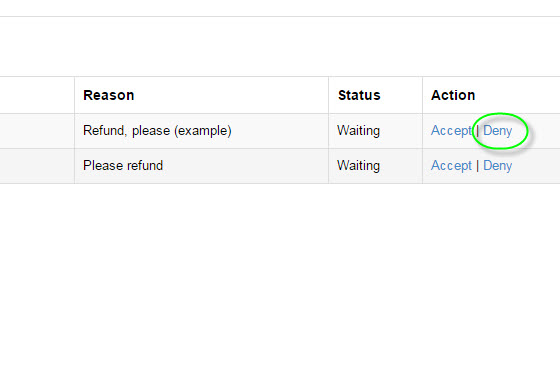Image resolution: width=560 pixels, height=379 pixels.
Task: Click blank header cell beside Reason
Action: [37, 95]
